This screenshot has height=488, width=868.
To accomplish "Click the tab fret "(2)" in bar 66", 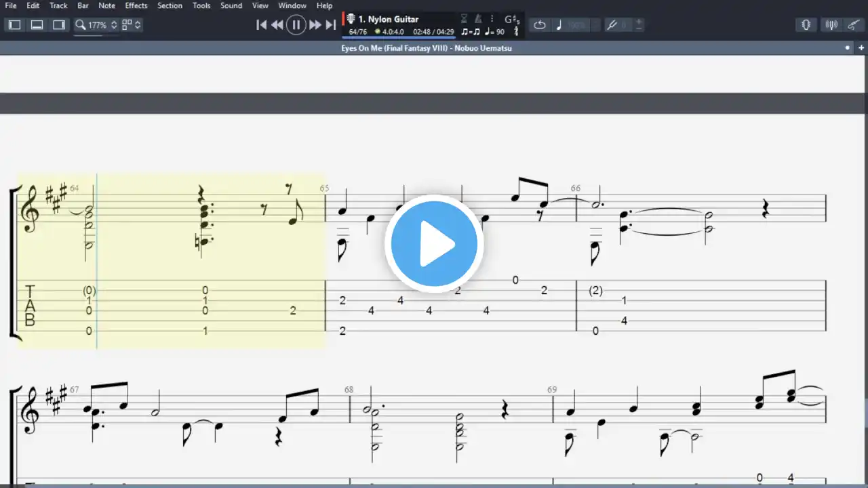I will (x=595, y=291).
